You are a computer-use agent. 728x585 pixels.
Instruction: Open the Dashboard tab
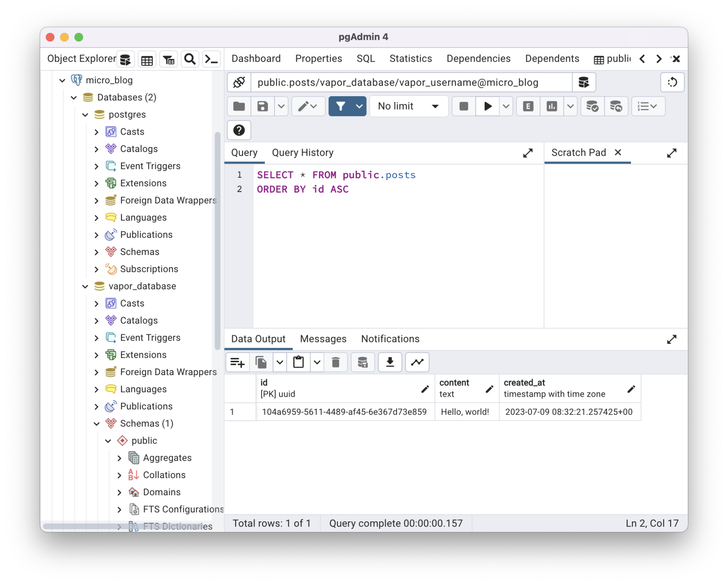(256, 59)
